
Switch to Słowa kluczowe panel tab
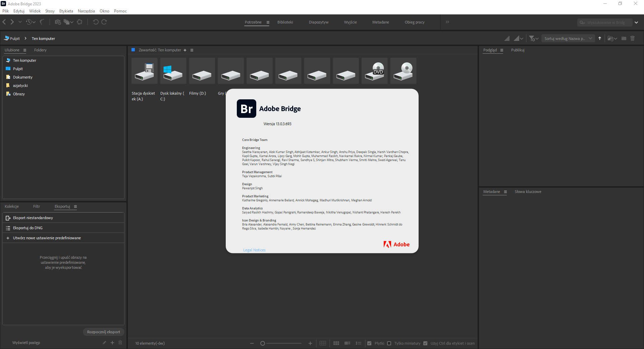click(528, 192)
